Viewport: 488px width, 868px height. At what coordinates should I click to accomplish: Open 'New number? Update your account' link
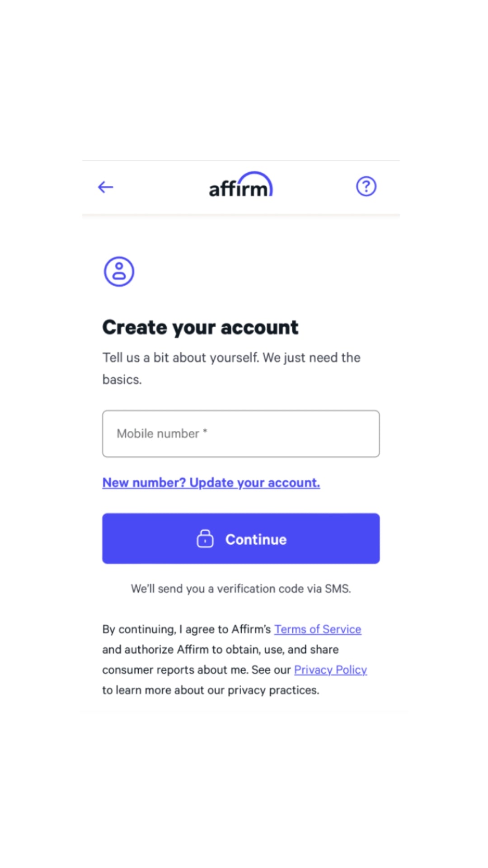[211, 483]
